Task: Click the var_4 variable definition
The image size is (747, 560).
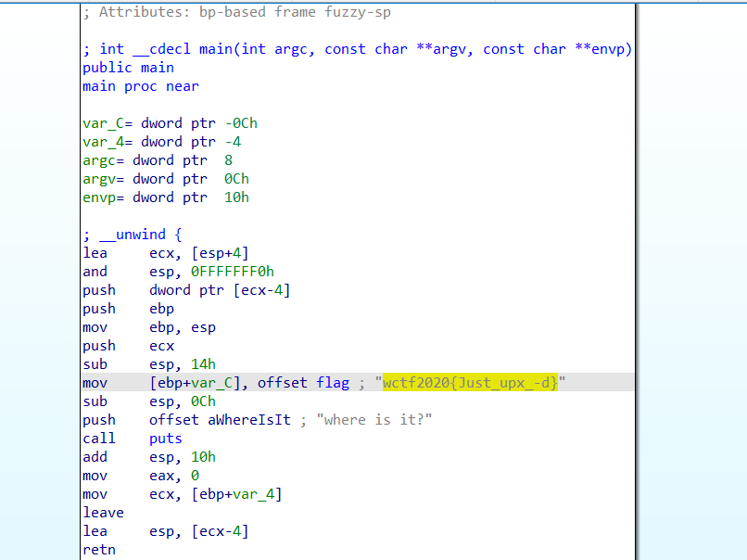Action: coord(161,142)
